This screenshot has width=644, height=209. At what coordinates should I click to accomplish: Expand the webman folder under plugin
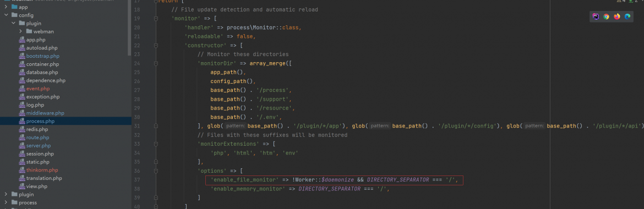coord(21,31)
